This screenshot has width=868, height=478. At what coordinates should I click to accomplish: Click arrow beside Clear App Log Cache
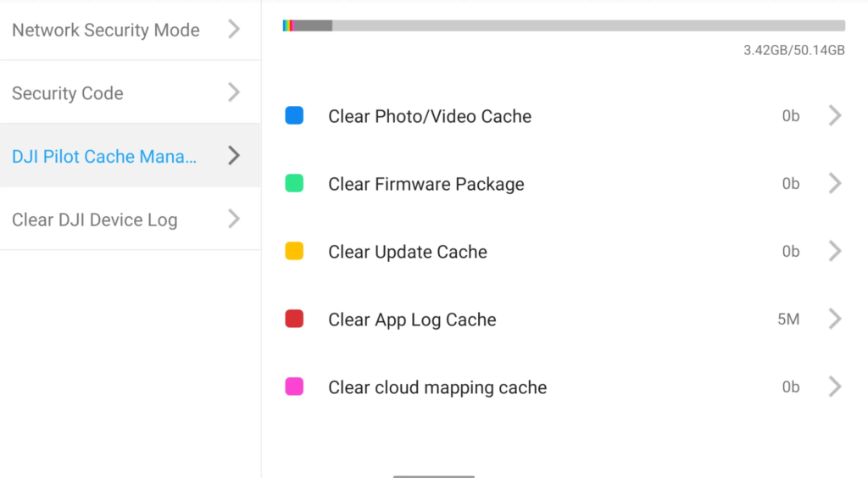[x=835, y=319]
